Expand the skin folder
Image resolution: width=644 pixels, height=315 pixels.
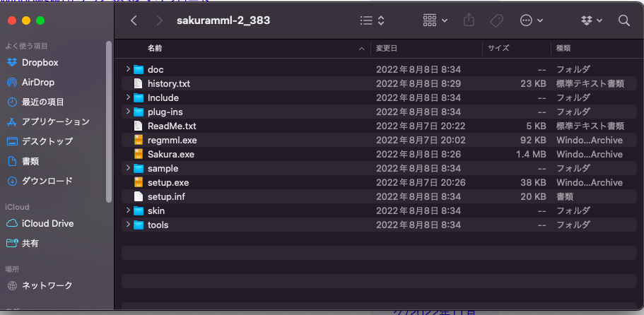coord(128,210)
